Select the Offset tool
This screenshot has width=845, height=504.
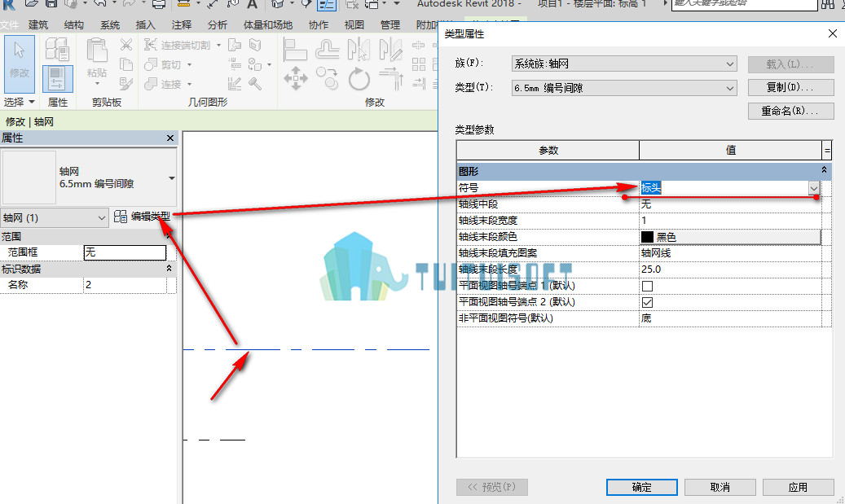[x=327, y=50]
